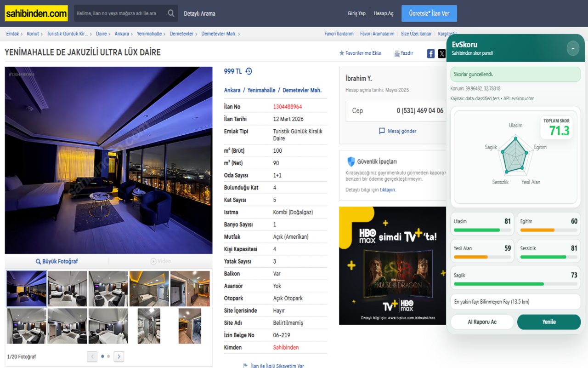Click the Yenile button in EvSkoru
This screenshot has height=368, width=588.
click(549, 322)
